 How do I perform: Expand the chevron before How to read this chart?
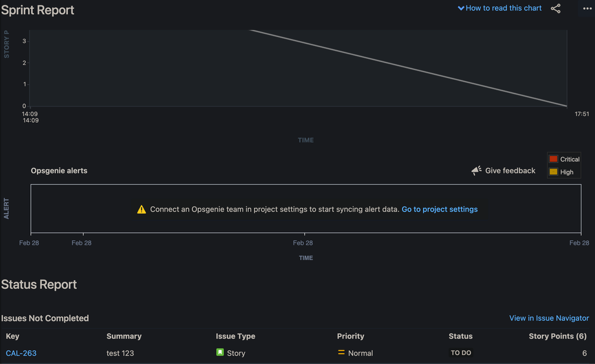462,8
